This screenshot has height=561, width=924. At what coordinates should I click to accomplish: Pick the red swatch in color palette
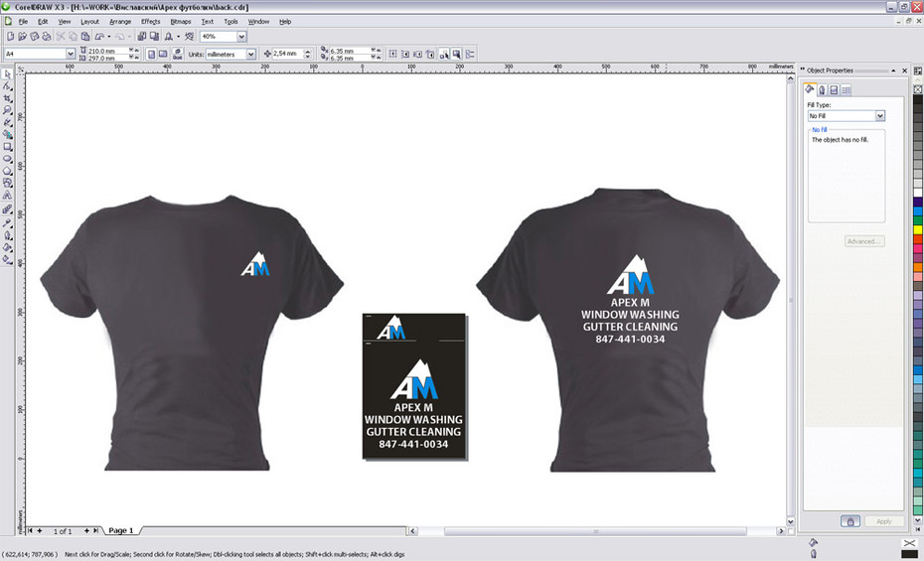[x=918, y=239]
